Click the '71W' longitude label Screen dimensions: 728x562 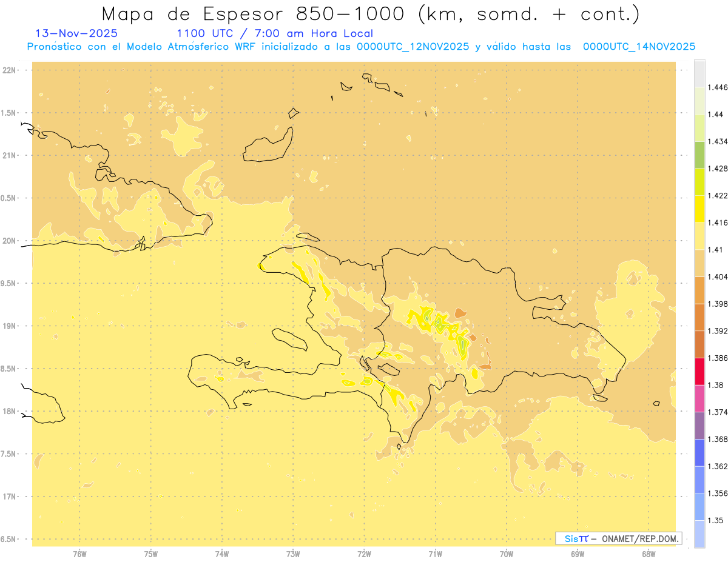pyautogui.click(x=435, y=554)
